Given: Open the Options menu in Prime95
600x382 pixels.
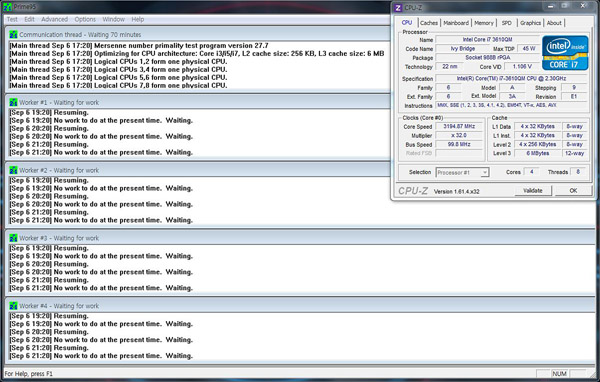Looking at the screenshot, I should click(85, 19).
